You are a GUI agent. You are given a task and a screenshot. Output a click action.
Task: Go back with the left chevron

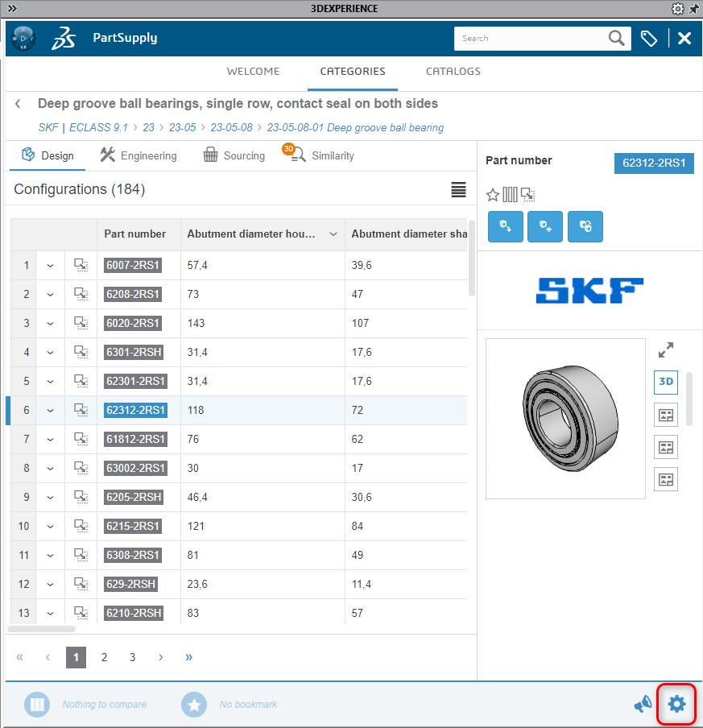click(18, 104)
